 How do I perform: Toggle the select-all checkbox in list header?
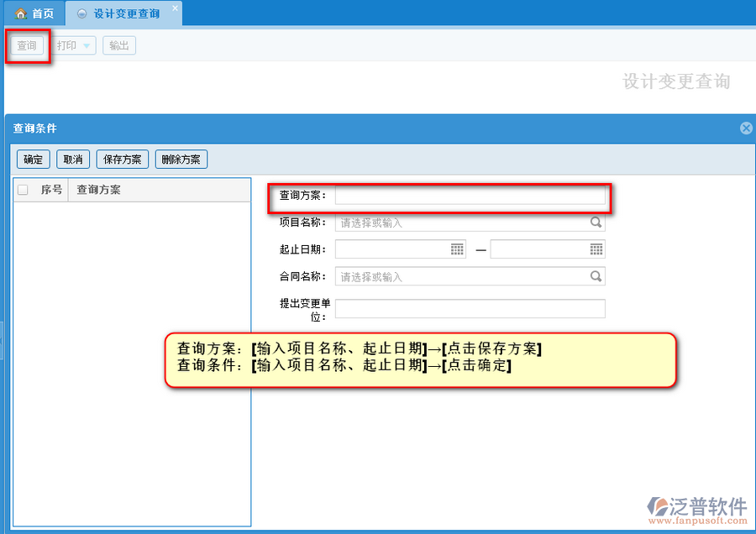point(23,190)
